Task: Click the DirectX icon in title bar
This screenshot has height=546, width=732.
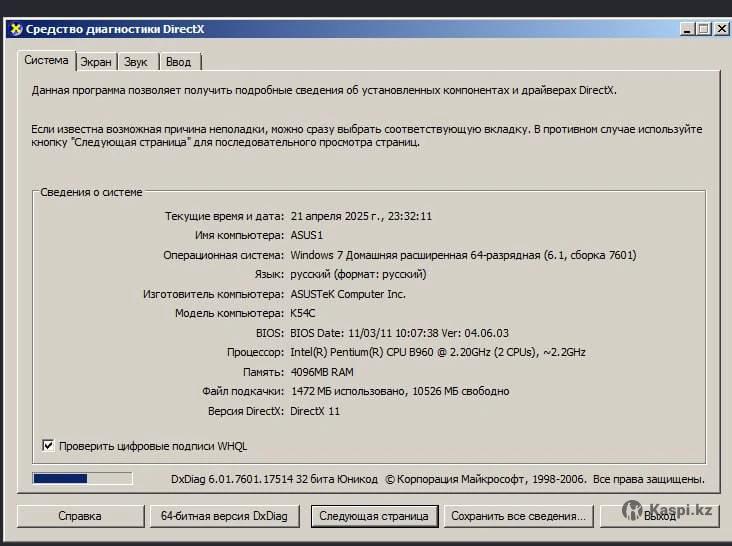Action: click(x=16, y=29)
